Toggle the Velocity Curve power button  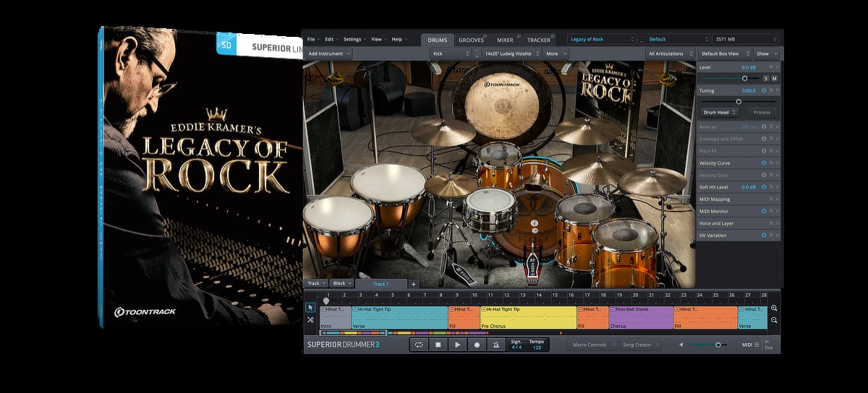click(764, 163)
